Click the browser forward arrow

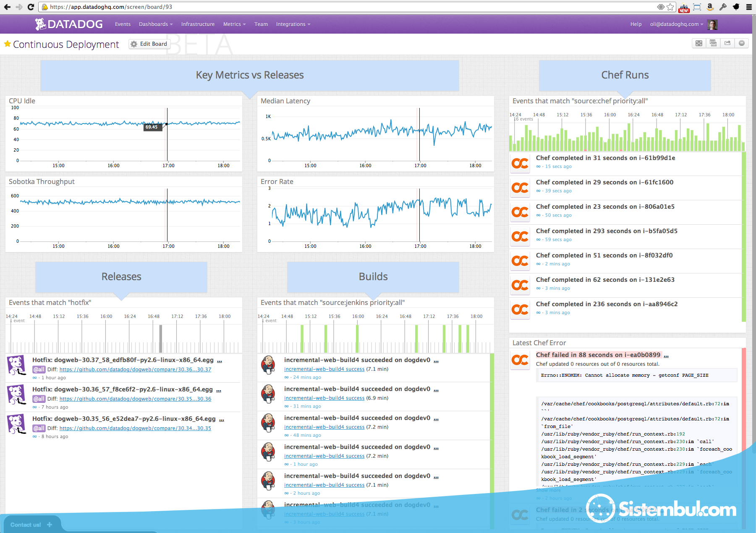(x=19, y=7)
